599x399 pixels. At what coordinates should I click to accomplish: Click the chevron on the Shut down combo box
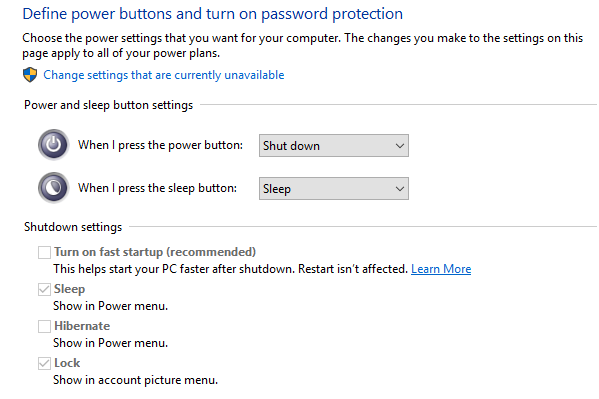[400, 146]
